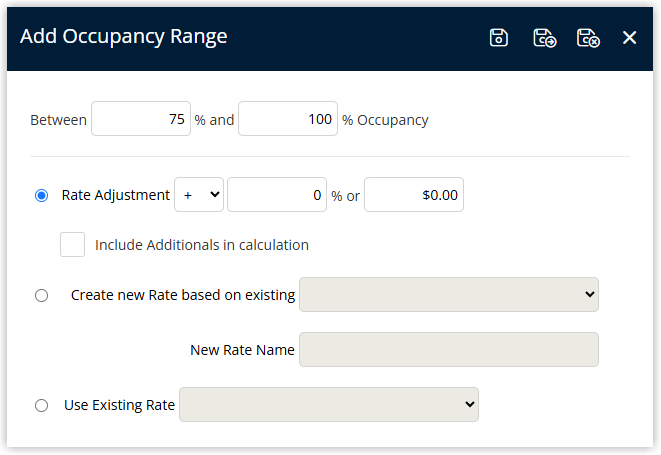Click the rate adjustment percentage field
The height and width of the screenshot is (455, 661).
[x=277, y=195]
